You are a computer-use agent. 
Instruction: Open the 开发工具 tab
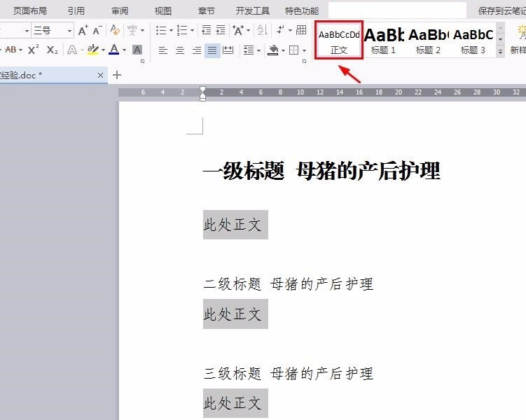[253, 10]
